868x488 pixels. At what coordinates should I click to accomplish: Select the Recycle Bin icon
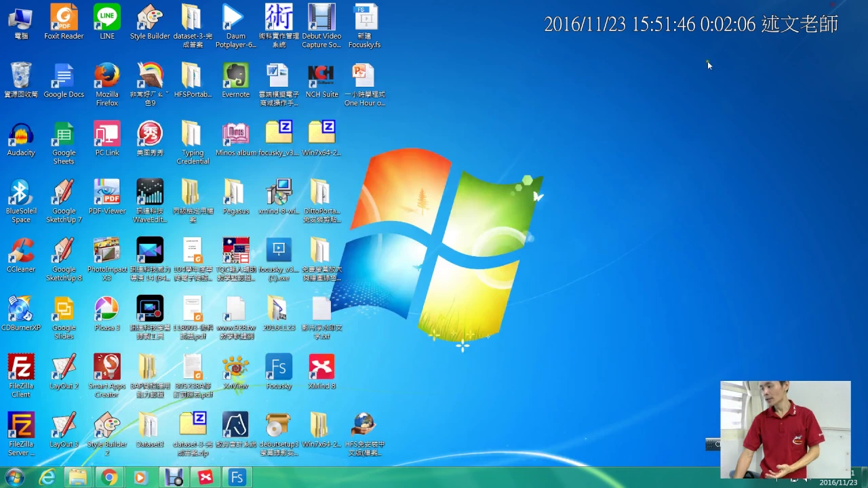tap(21, 80)
